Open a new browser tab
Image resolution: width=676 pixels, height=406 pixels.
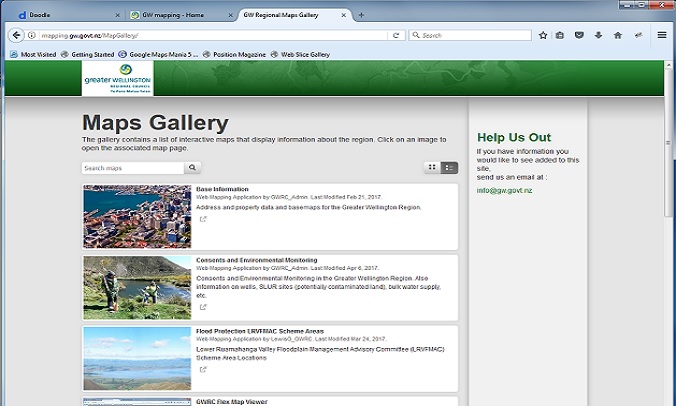(361, 15)
